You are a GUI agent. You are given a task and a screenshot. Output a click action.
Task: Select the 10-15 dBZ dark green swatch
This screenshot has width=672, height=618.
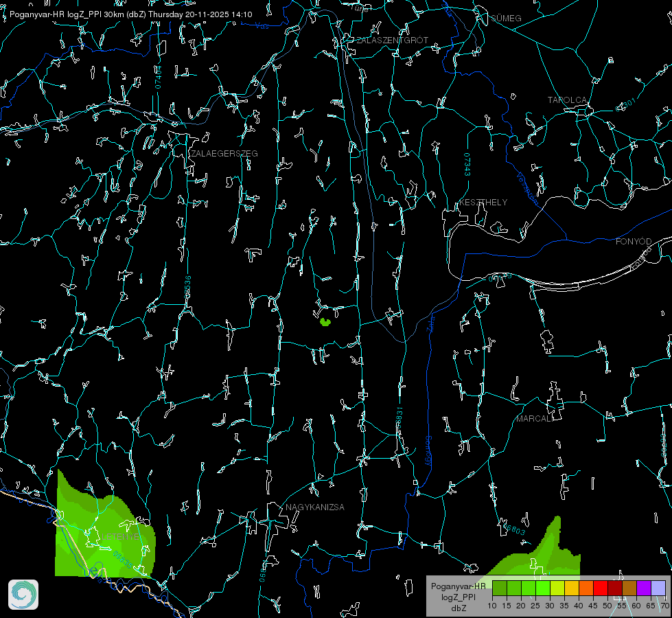(x=500, y=588)
